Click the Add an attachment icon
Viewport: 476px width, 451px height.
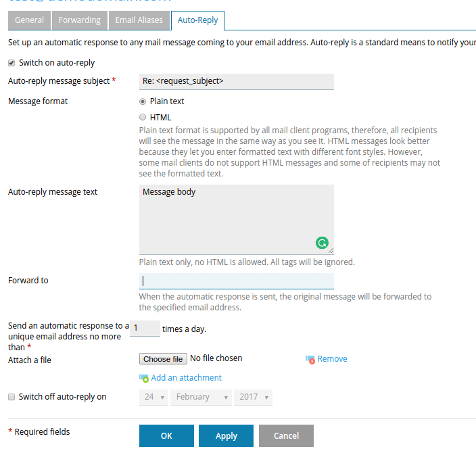pyautogui.click(x=143, y=378)
